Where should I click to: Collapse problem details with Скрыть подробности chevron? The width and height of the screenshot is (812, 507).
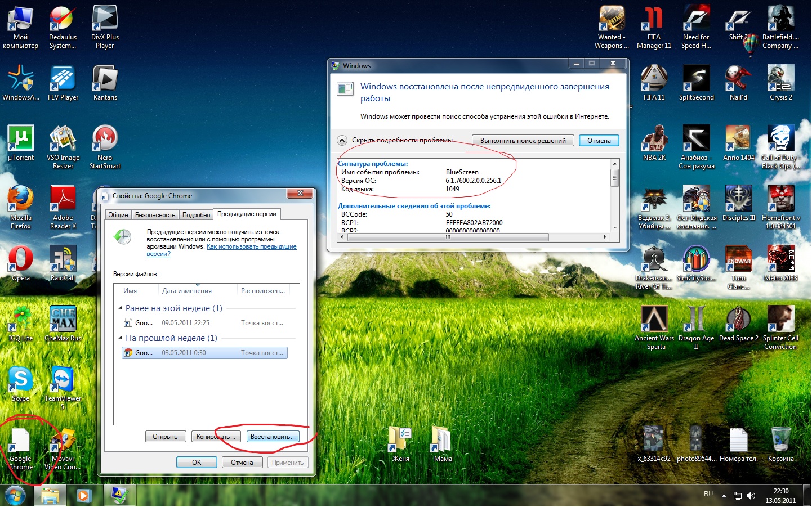click(x=342, y=140)
